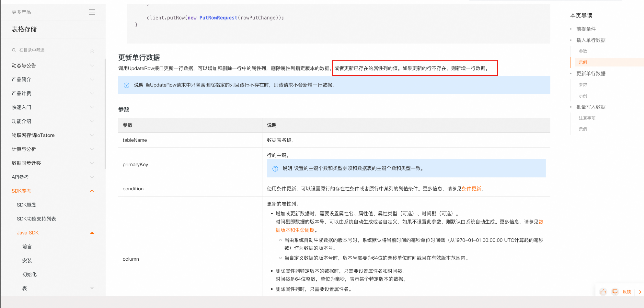Expand the 动态与公告 menu section
644x308 pixels.
tap(92, 65)
